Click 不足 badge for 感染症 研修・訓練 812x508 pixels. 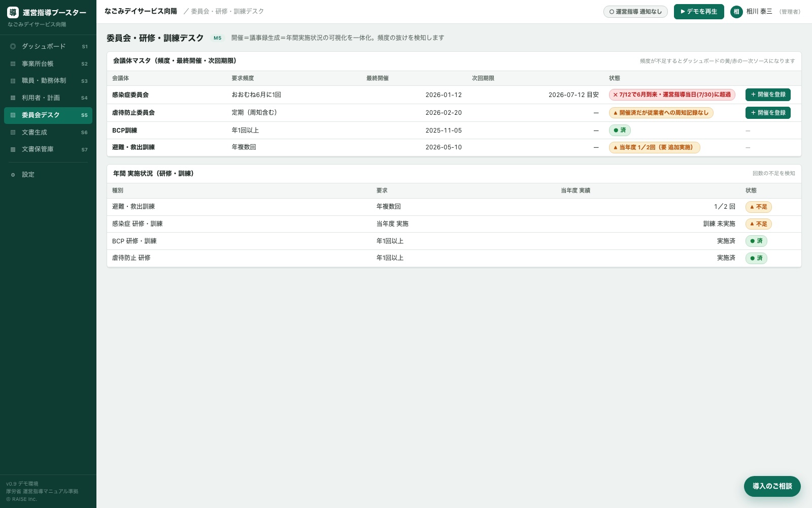758,224
